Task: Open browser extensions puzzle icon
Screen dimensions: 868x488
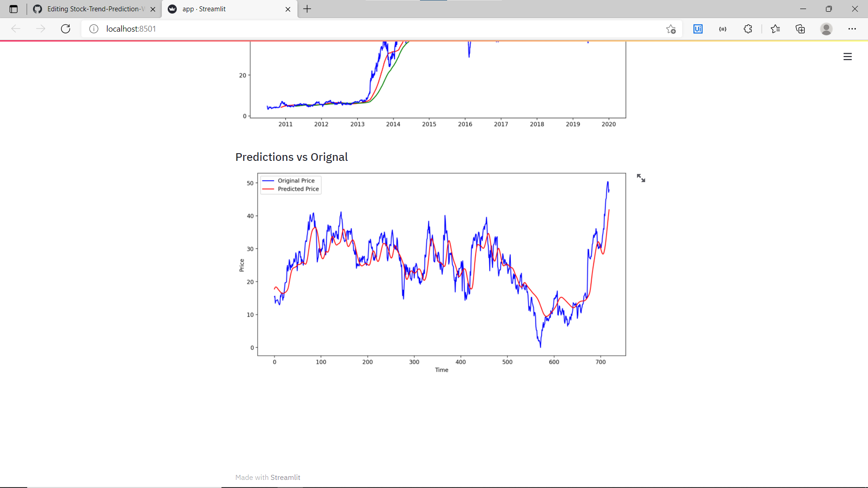Action: 748,29
